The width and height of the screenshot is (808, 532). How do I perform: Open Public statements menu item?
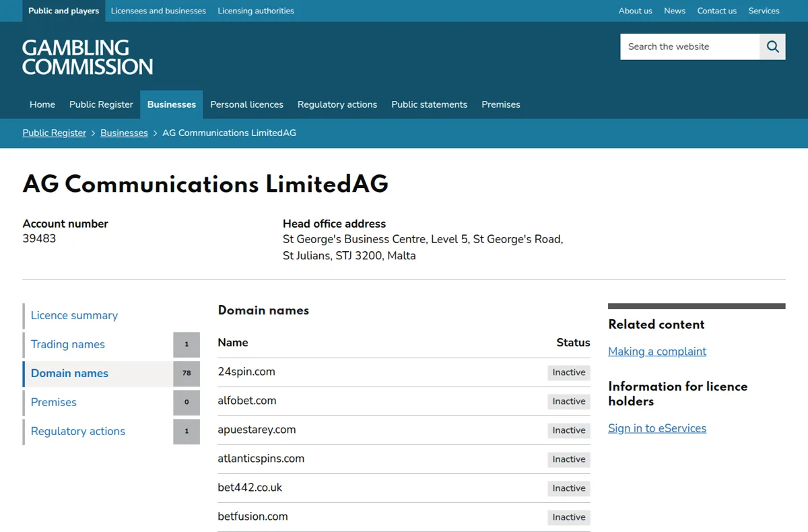pos(429,104)
